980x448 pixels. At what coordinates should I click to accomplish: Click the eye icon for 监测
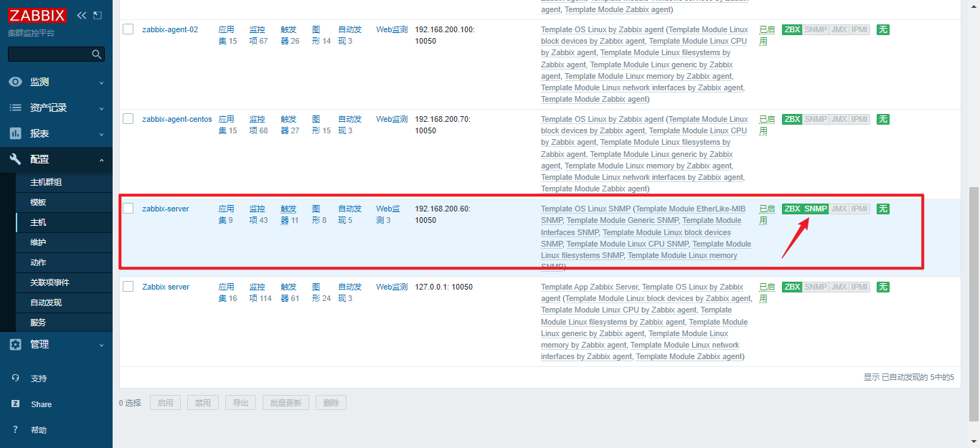(15, 82)
